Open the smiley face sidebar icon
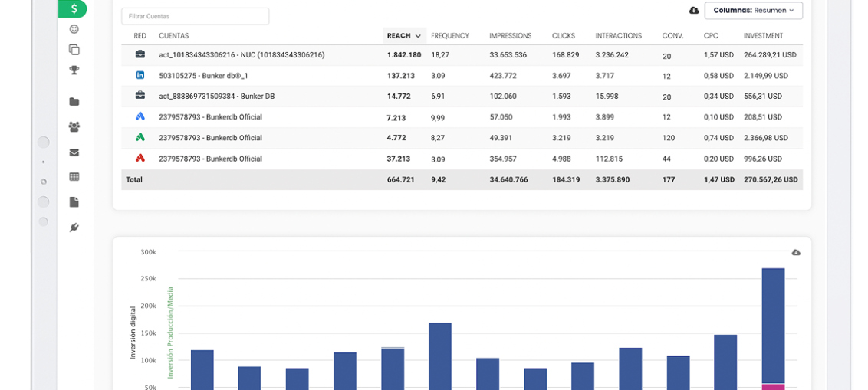This screenshot has width=868, height=390. click(x=74, y=29)
